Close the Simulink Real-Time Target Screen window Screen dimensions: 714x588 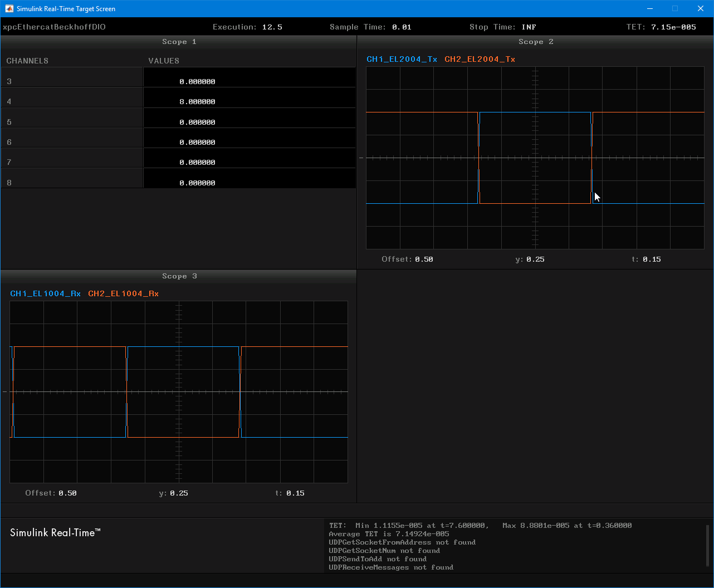(x=701, y=9)
